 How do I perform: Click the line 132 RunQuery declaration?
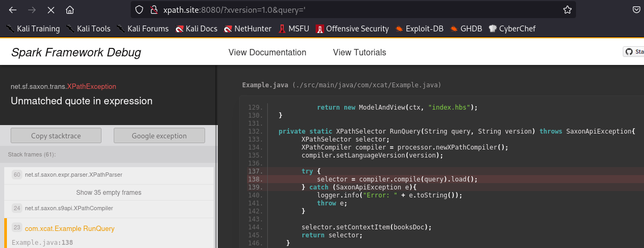pos(457,131)
